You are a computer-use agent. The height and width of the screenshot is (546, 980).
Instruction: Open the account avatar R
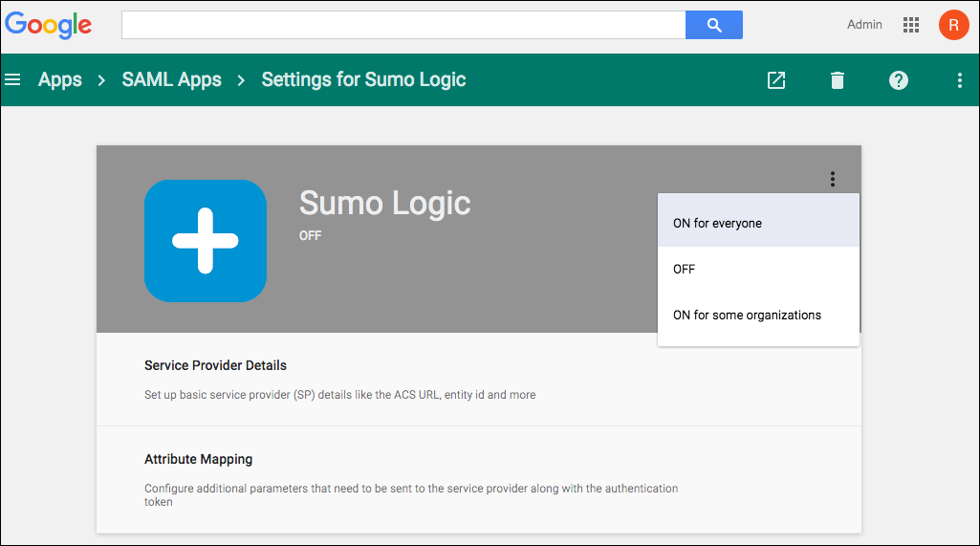pos(953,25)
